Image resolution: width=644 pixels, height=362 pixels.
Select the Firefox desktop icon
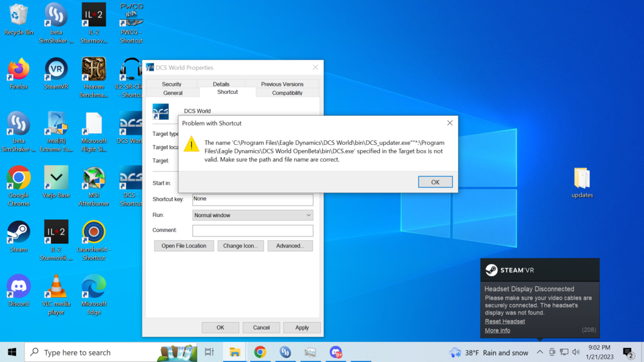point(19,74)
